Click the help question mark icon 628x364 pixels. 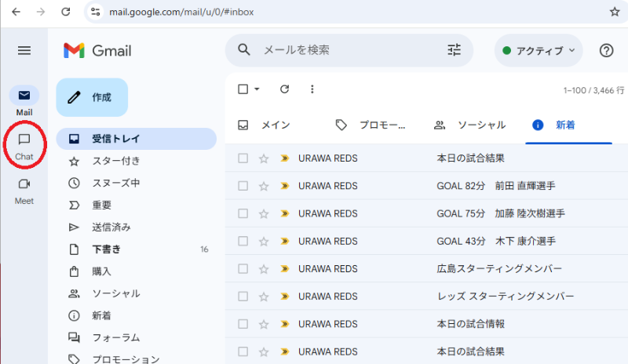click(606, 50)
